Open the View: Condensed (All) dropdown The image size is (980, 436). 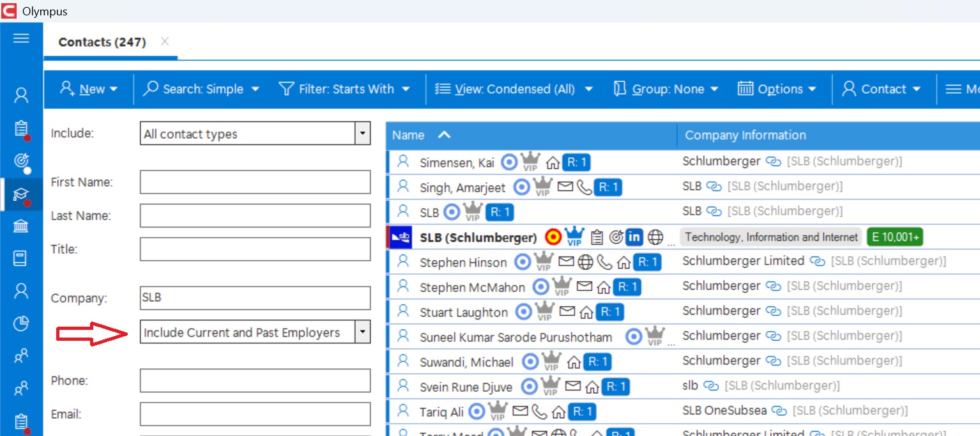click(x=514, y=89)
